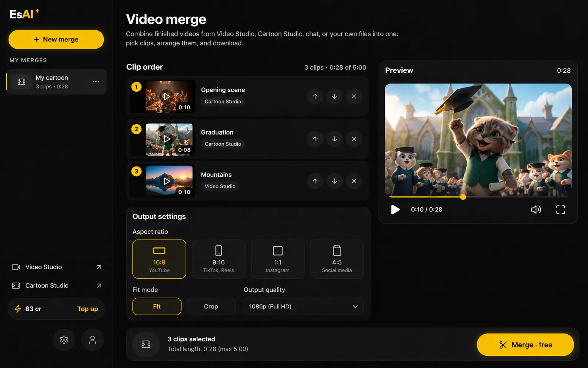
Task: Click the Cartoon Studio tag on Opening scene
Action: pyautogui.click(x=223, y=102)
